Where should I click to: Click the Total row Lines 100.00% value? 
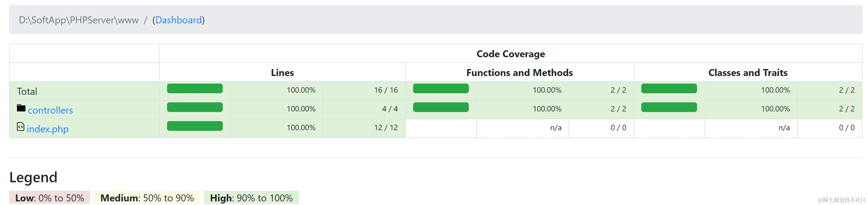coord(301,90)
